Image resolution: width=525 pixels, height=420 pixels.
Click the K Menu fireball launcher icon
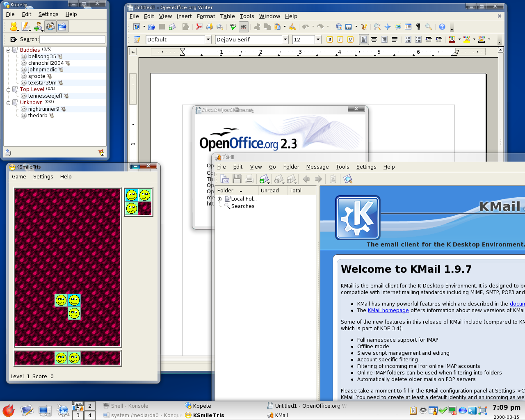[x=9, y=410]
